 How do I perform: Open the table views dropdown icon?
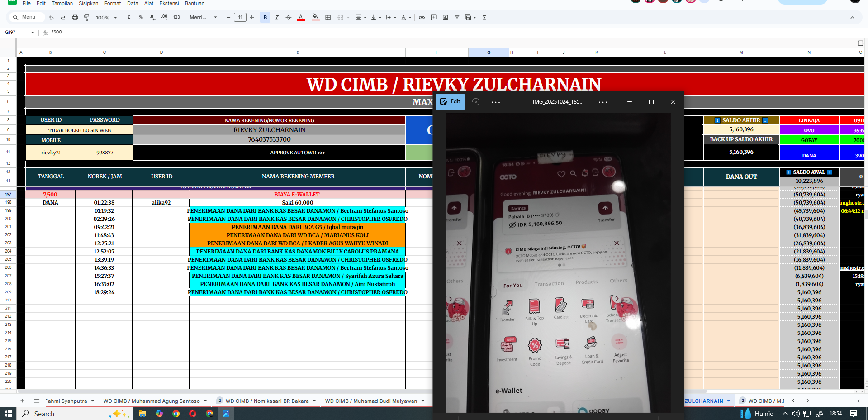tap(470, 17)
